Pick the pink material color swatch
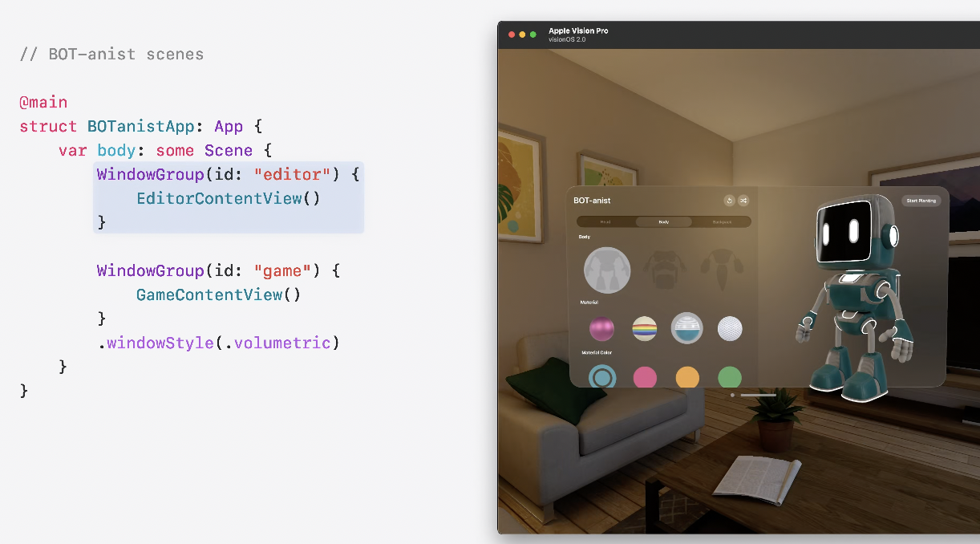Viewport: 980px width, 544px height. tap(645, 377)
